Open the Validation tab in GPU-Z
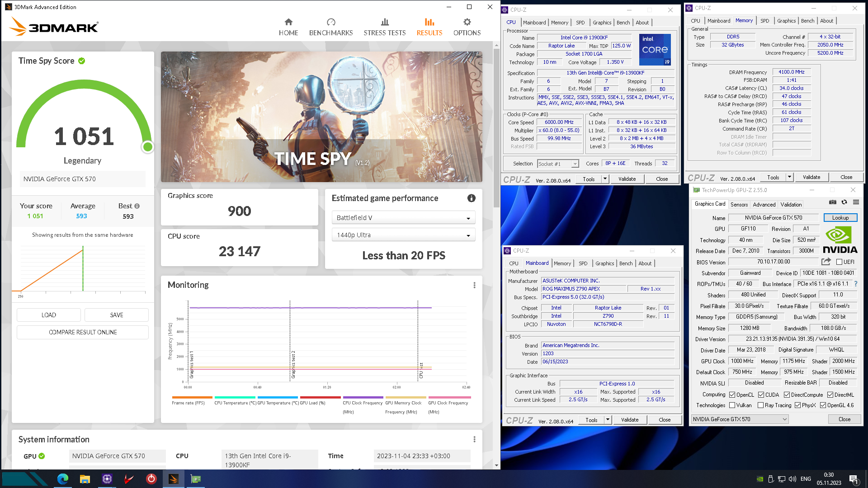 [791, 205]
